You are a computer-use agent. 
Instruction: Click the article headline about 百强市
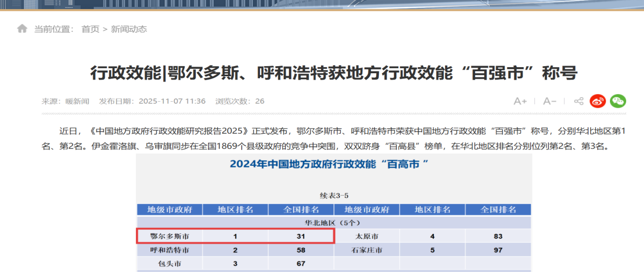click(334, 73)
